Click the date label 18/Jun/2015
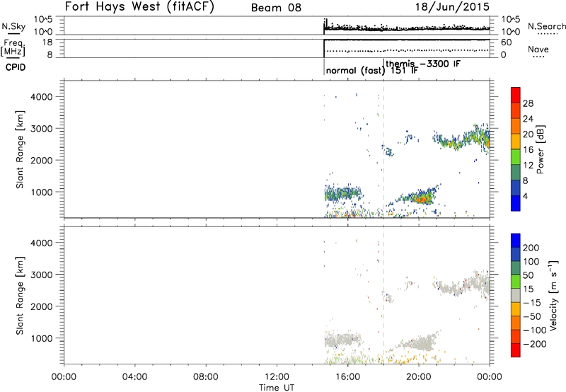Image resolution: width=566 pixels, height=392 pixels. (452, 6)
